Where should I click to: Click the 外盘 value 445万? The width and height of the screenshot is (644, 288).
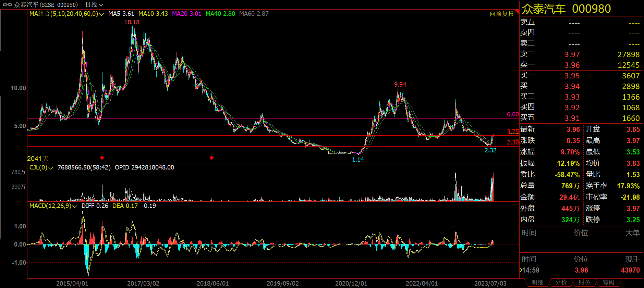coord(570,209)
